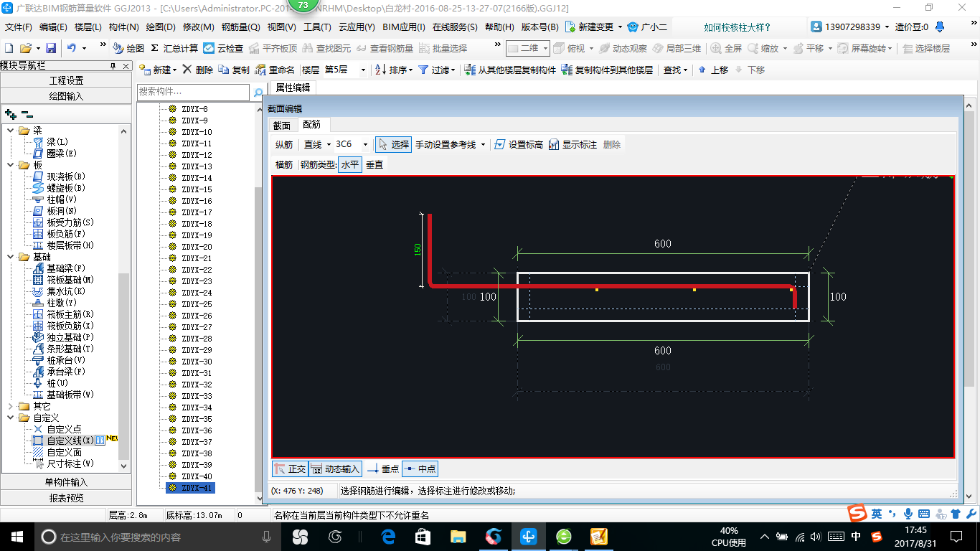Click the component search magnifier icon

click(258, 93)
